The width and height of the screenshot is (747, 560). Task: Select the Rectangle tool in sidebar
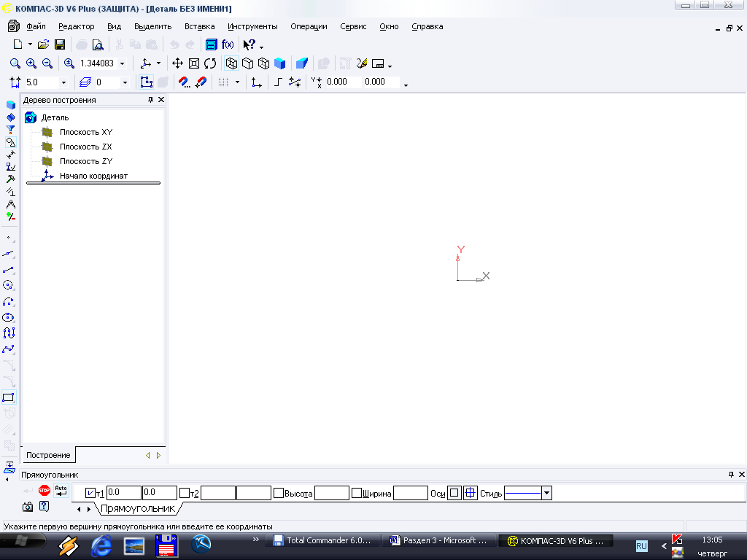click(9, 397)
